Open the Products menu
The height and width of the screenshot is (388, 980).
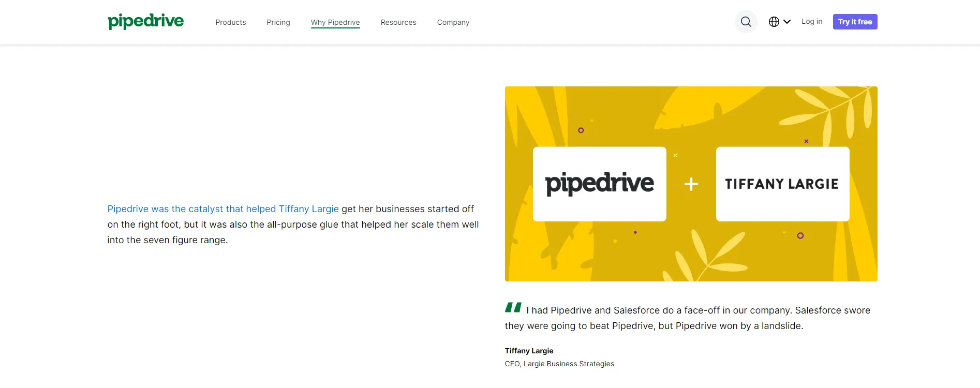(x=230, y=22)
